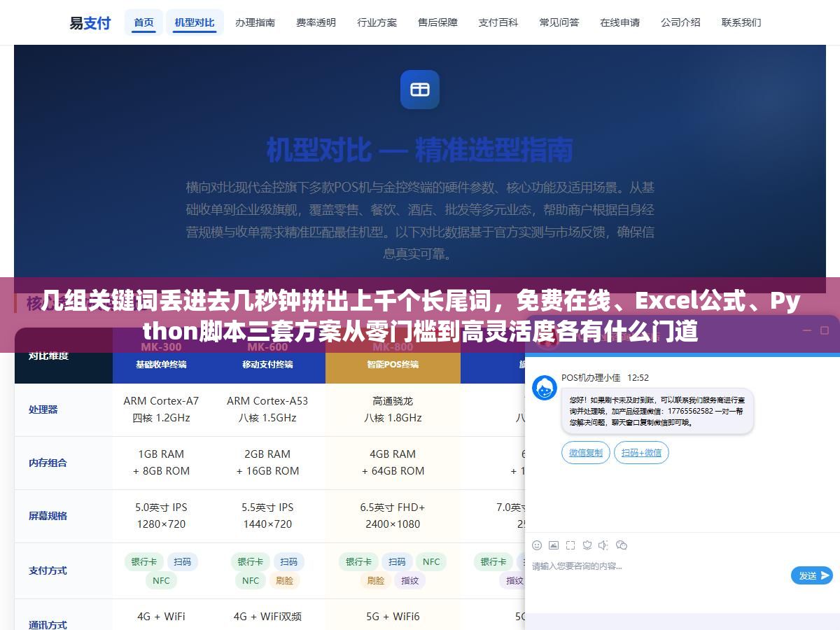This screenshot has height=630, width=840.
Task: Click the 1GB RAM + 8GB ROM cell
Action: [x=162, y=463]
